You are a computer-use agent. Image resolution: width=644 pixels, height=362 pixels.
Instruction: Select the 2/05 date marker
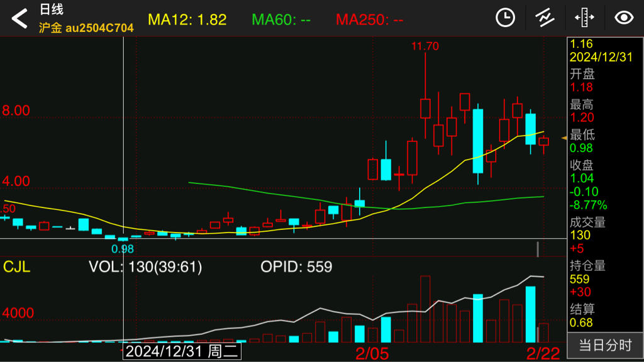[372, 353]
